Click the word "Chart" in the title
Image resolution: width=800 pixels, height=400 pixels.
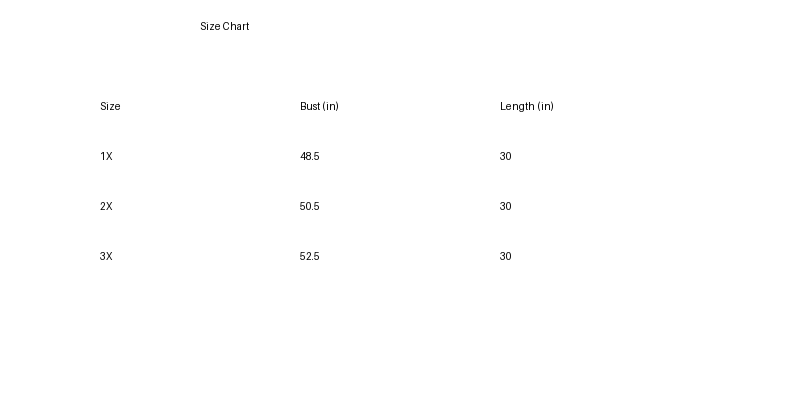tap(236, 27)
